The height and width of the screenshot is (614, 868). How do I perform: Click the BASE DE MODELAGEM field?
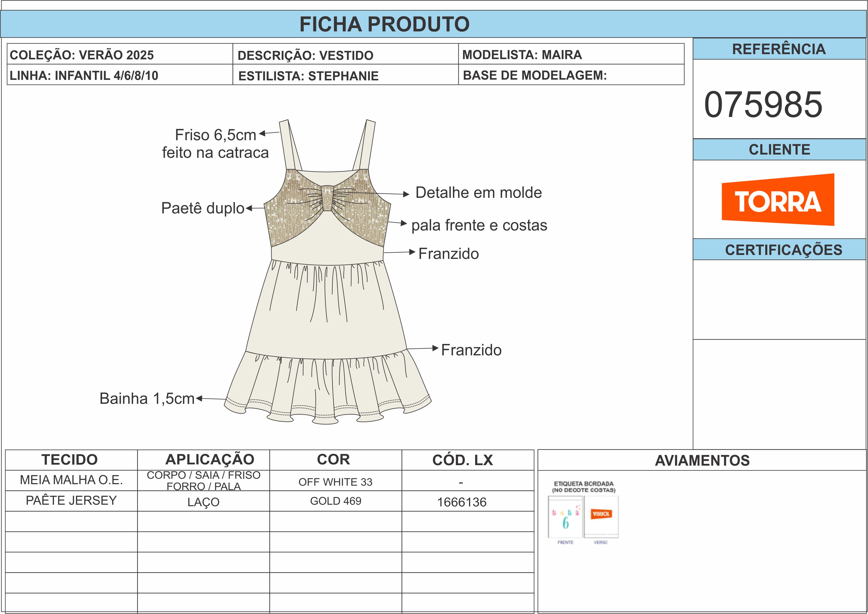534,75
